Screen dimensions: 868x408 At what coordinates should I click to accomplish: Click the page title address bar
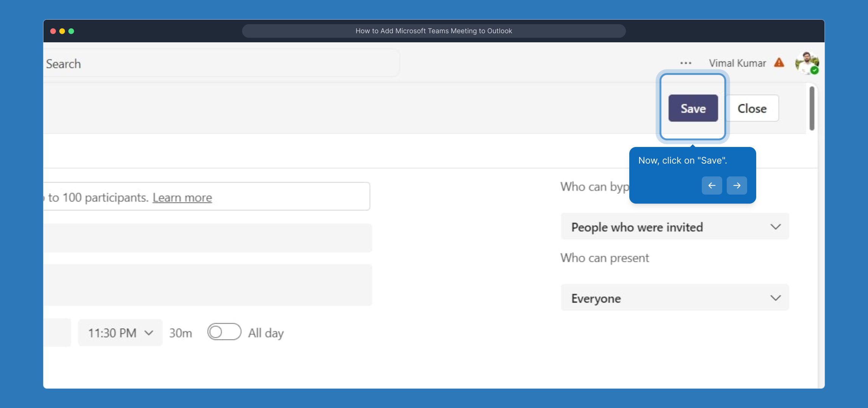[434, 31]
